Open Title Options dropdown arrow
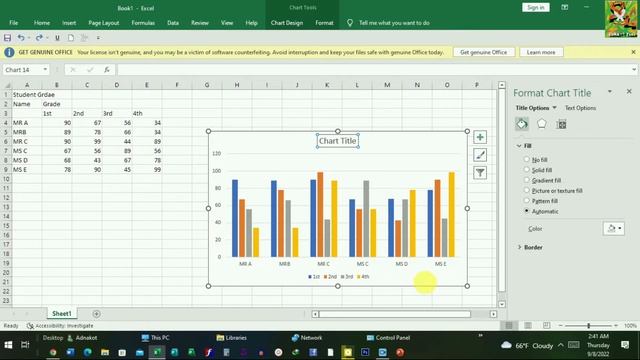This screenshot has height=360, width=640. (x=554, y=108)
